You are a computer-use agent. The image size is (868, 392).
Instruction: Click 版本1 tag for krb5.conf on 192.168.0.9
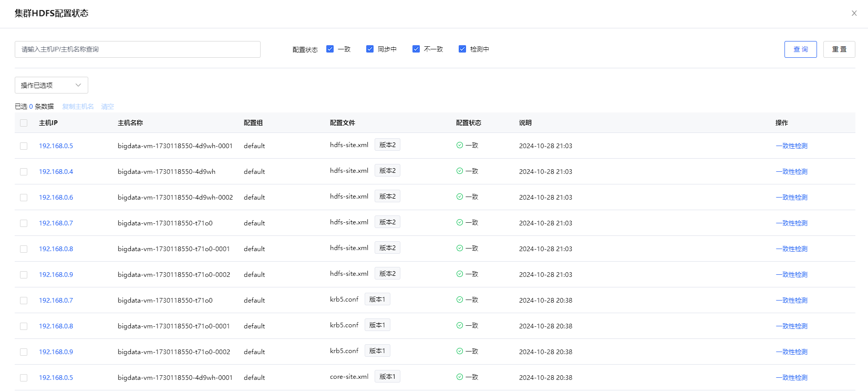[x=377, y=351]
